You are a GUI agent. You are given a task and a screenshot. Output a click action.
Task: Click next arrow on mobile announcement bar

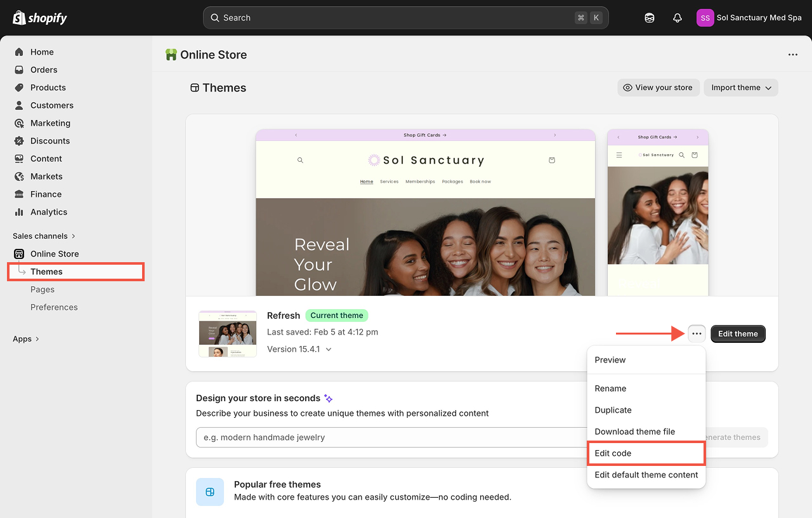697,137
